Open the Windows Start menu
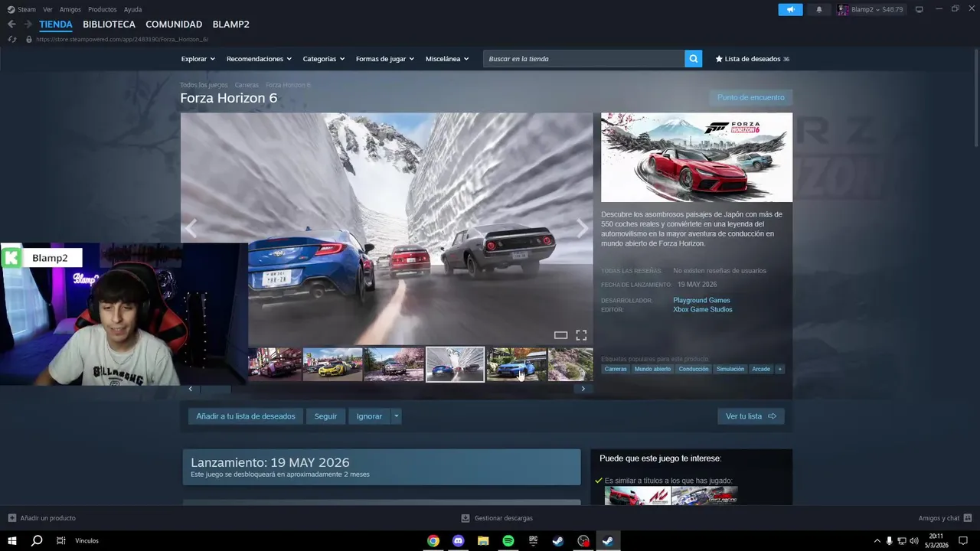 point(12,541)
